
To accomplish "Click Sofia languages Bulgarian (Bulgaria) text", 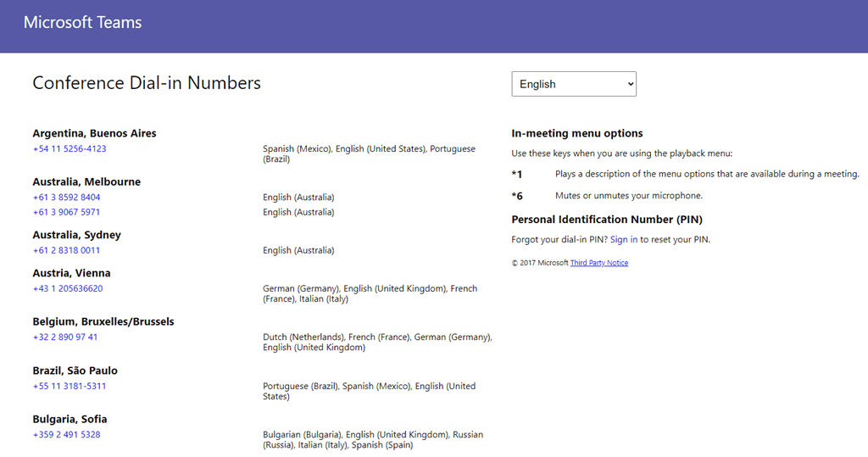I will tap(373, 440).
